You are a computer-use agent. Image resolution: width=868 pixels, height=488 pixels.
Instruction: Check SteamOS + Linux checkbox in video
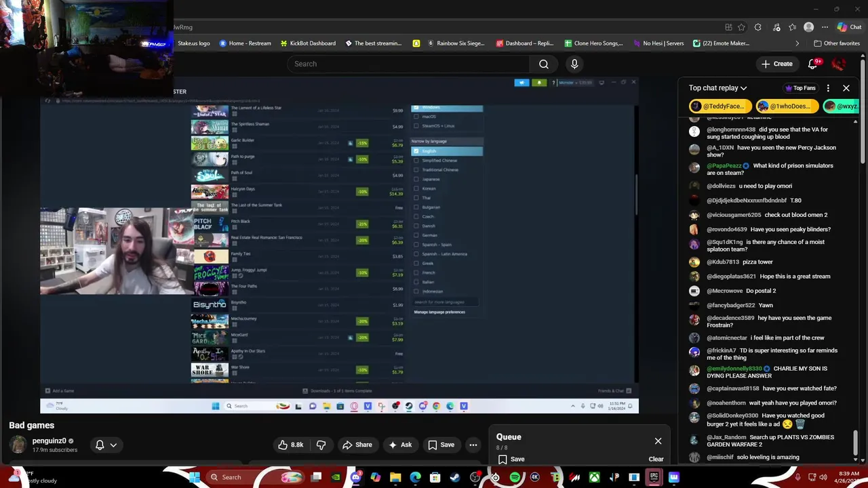[x=416, y=126]
